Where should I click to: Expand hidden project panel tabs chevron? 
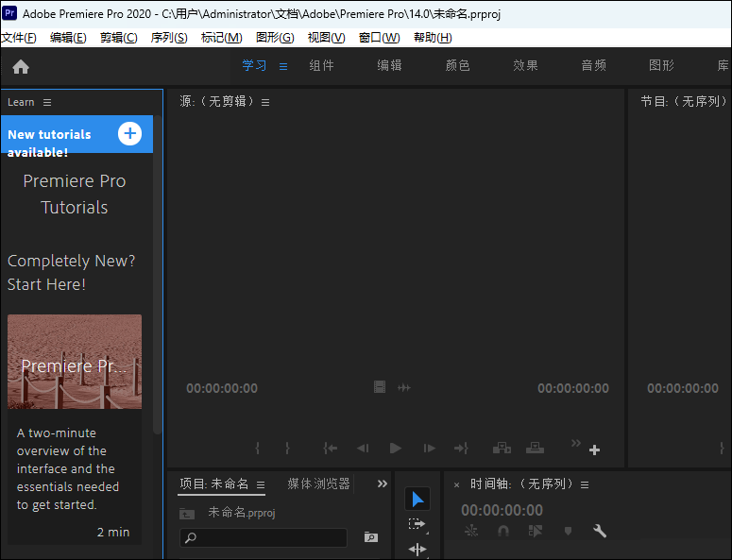[382, 484]
